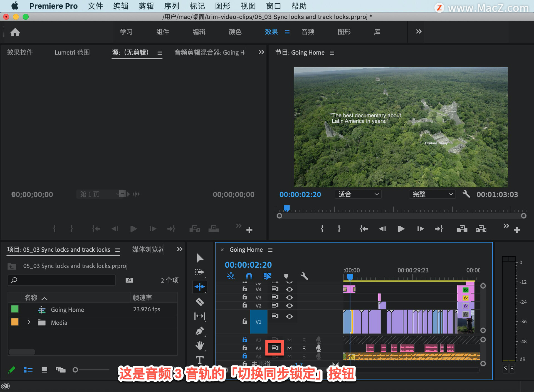
Task: Show more workspaces chevron
Action: point(419,31)
